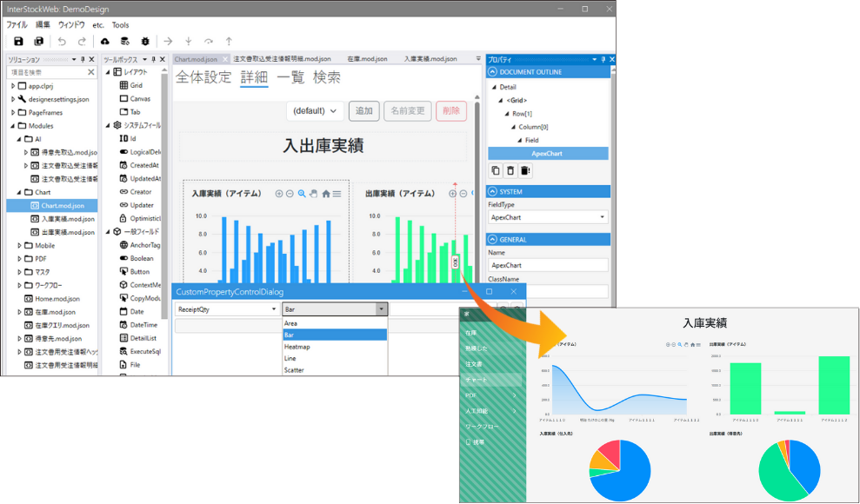Screen dimensions: 860x504
Task: Click the zoom magnifier icon on 入庫実績 chart
Action: (x=302, y=194)
